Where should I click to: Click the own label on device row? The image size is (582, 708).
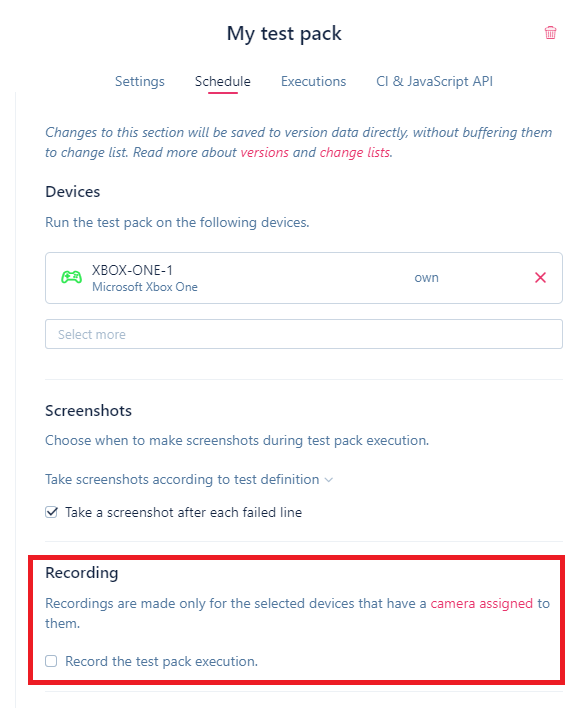pyautogui.click(x=426, y=278)
